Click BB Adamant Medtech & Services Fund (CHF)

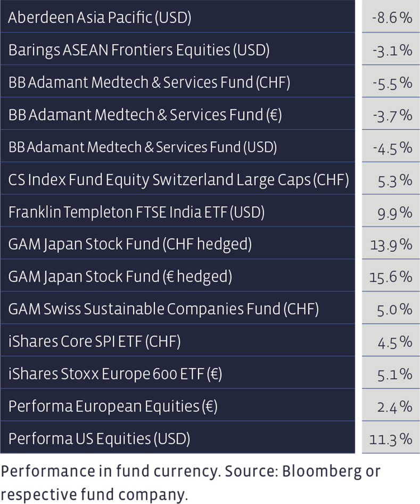pyautogui.click(x=149, y=82)
